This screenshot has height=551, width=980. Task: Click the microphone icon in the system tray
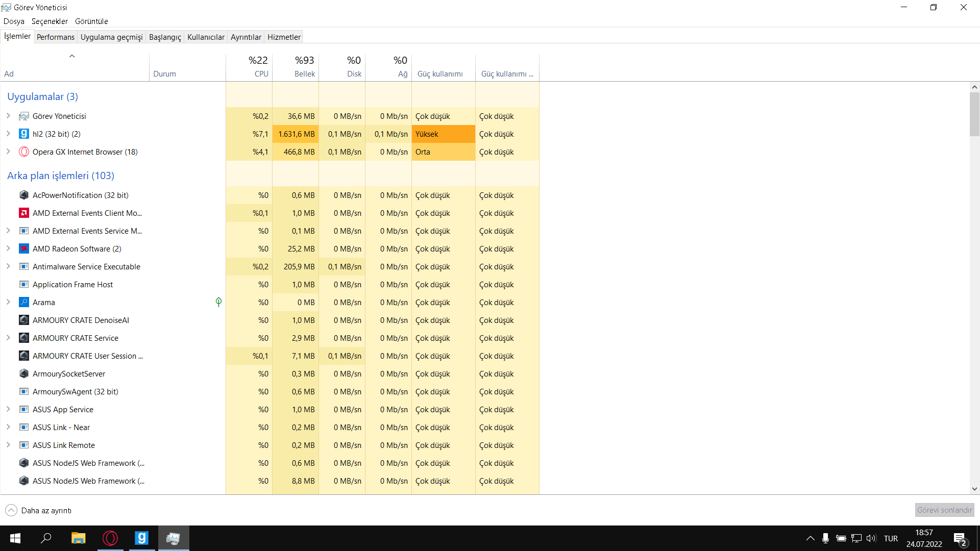point(825,538)
